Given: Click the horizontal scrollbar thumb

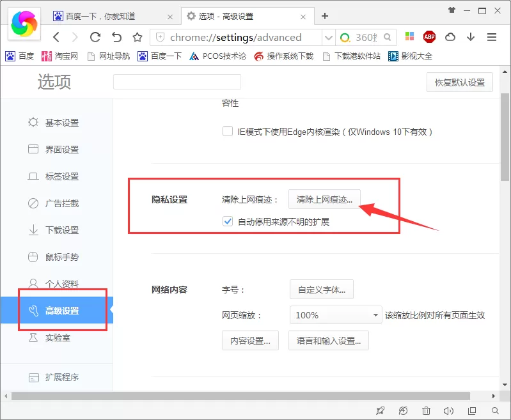Looking at the screenshot, I should (240, 396).
